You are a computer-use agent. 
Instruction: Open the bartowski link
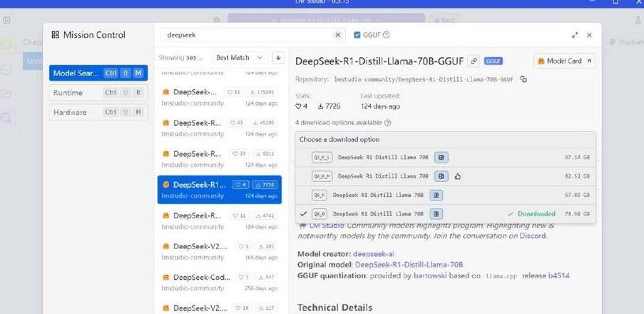click(430, 275)
